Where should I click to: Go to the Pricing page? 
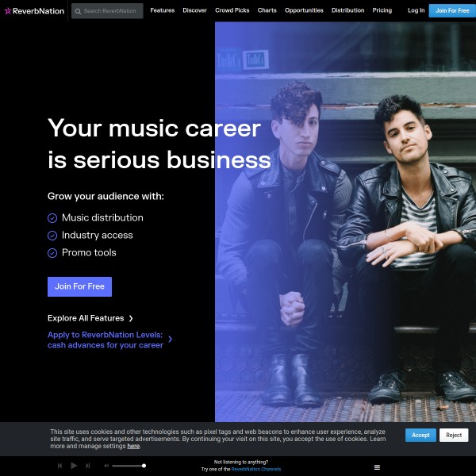click(382, 10)
